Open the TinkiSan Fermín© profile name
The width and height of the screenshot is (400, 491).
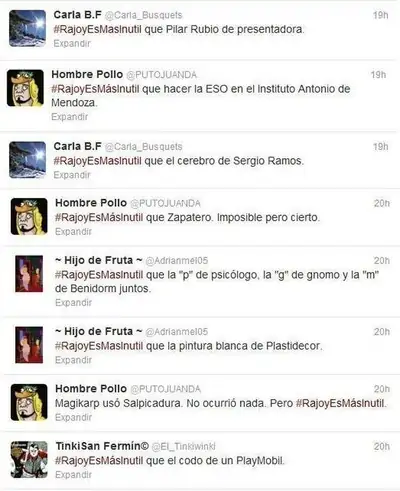tap(102, 446)
